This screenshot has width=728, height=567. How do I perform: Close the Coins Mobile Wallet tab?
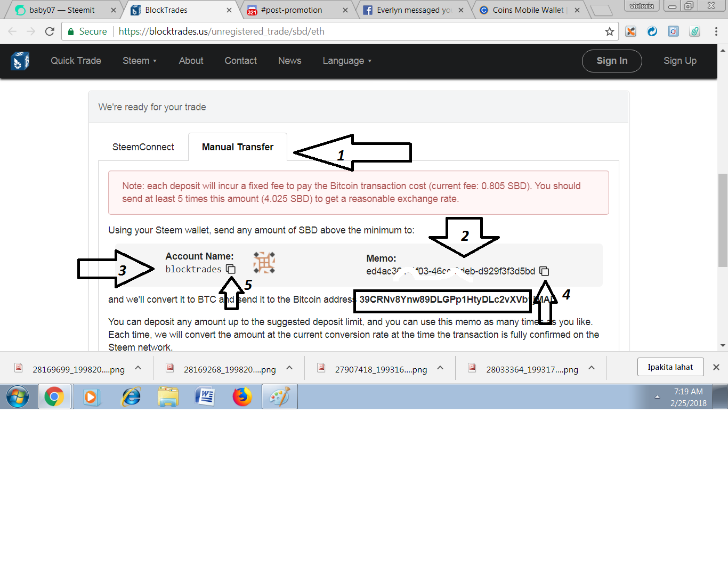coord(577,10)
